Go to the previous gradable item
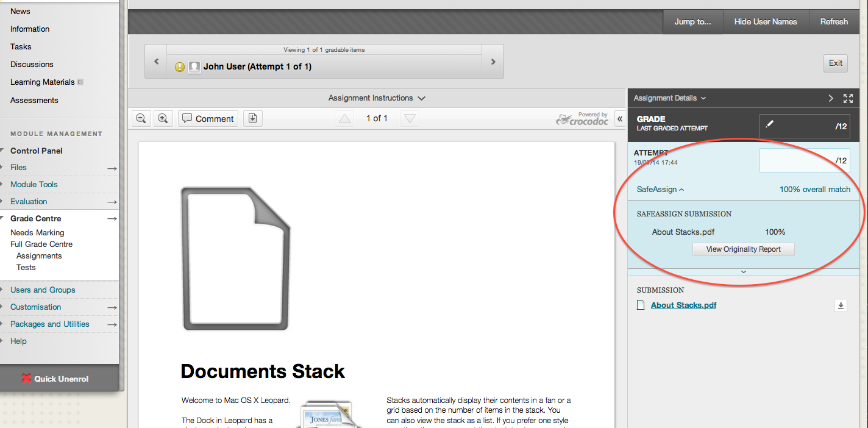Viewport: 868px width, 428px height. 156,62
